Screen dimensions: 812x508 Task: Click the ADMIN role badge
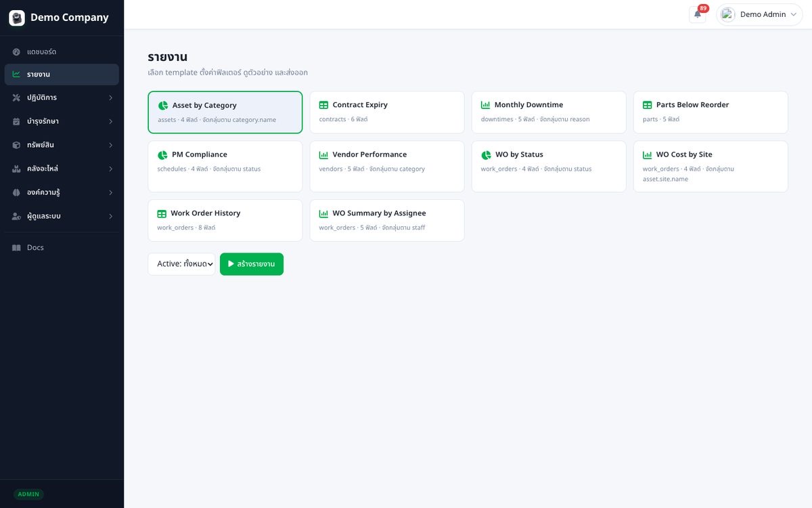point(28,494)
